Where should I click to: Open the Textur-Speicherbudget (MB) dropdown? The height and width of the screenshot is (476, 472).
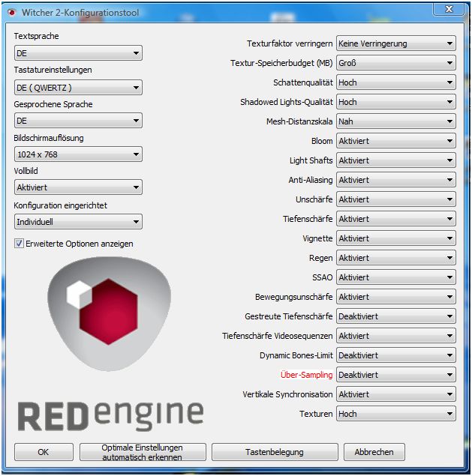pyautogui.click(x=396, y=63)
